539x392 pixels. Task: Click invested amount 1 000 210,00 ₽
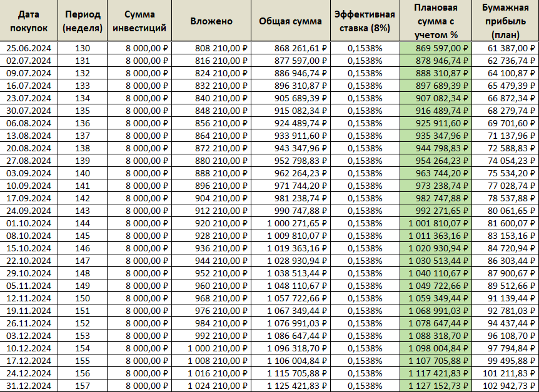(211, 348)
